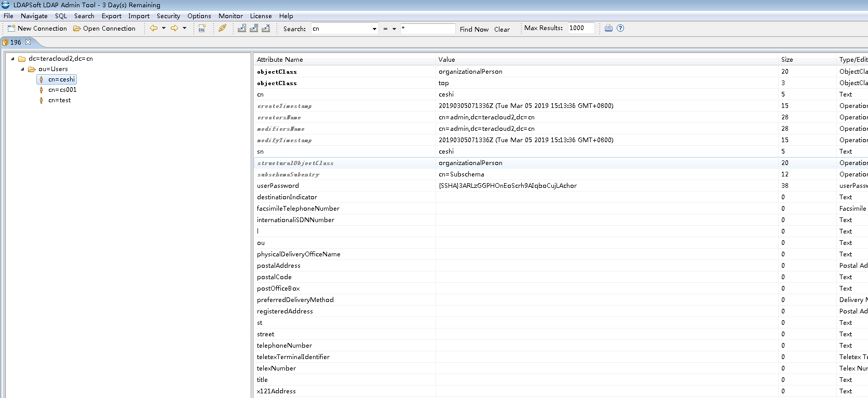Open the SQL query tool icon
The image size is (868, 398).
202,29
